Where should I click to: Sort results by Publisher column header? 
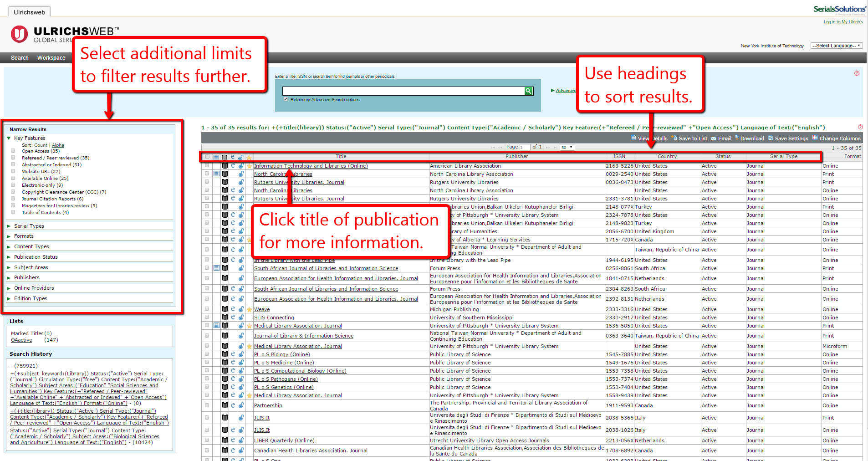point(516,156)
